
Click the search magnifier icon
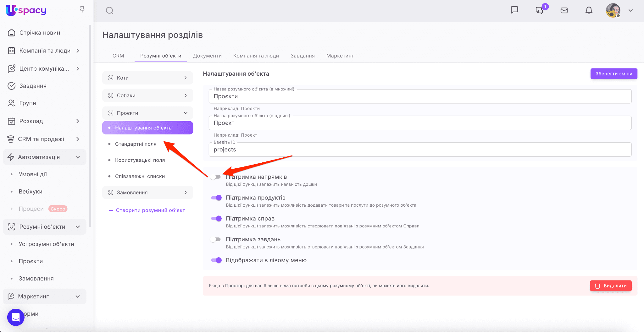click(109, 11)
